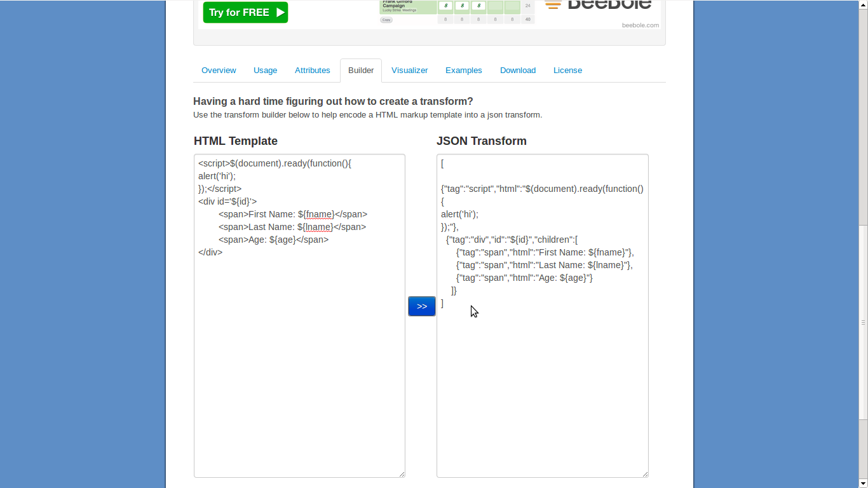This screenshot has height=488, width=868.
Task: Open the Attributes tab
Action: (x=312, y=71)
